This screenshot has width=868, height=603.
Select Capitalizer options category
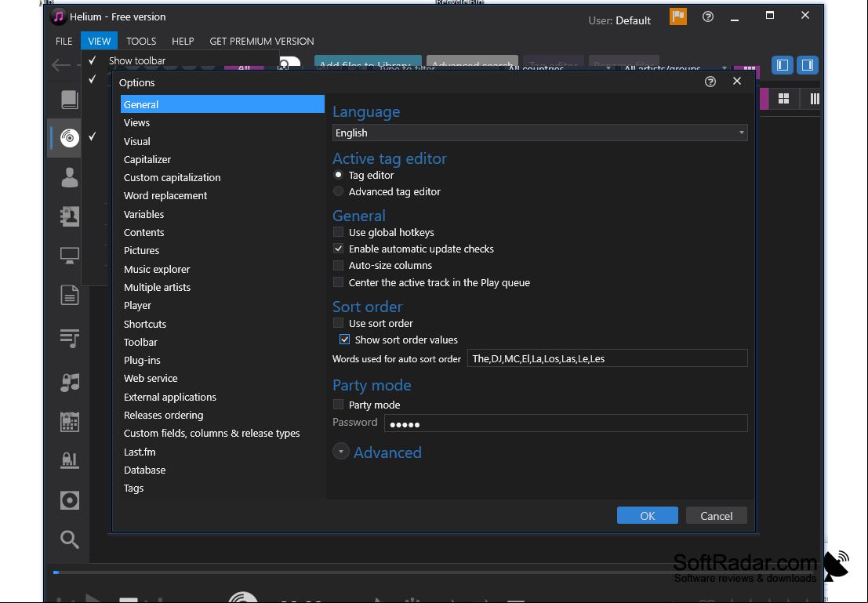coord(223,159)
